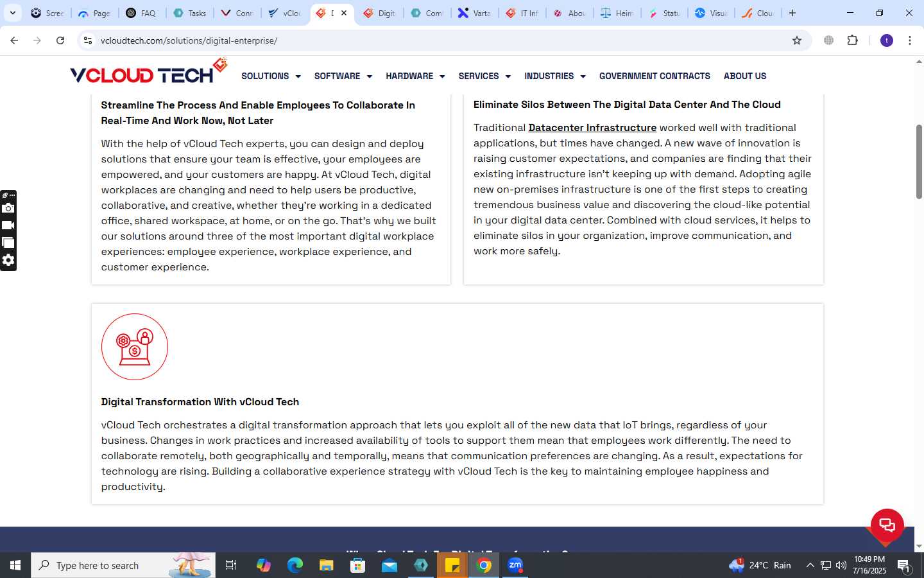Click the 24°C Rain weather widget
Viewport: 924px width, 578px height.
coord(760,565)
